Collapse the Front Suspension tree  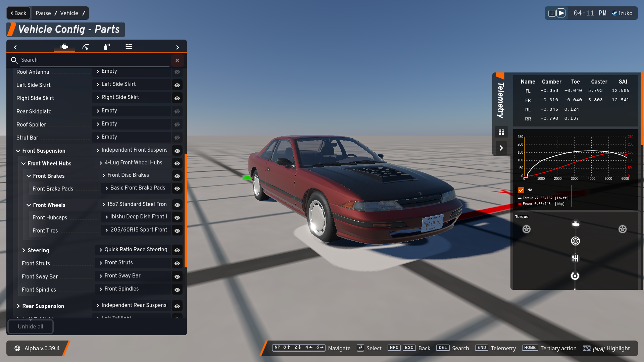[18, 151]
